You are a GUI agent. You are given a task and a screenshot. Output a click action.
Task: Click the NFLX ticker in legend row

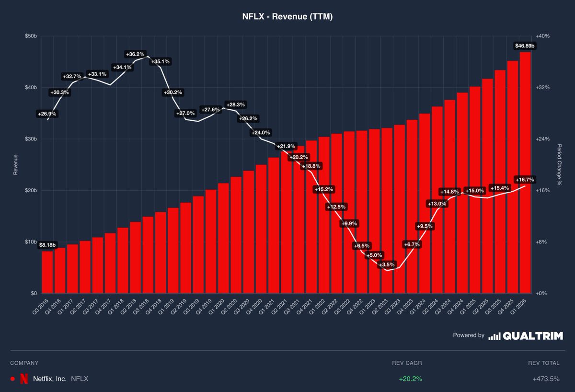(80, 379)
